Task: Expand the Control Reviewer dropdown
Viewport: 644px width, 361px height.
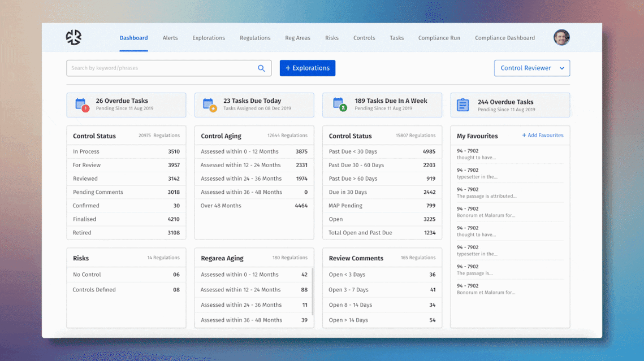Action: pyautogui.click(x=532, y=68)
